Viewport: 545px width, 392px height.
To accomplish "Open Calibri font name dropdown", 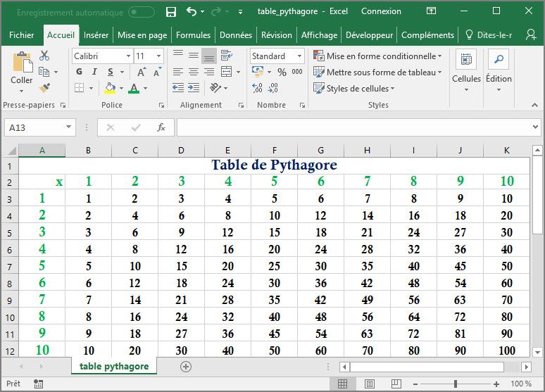I will click(128, 56).
